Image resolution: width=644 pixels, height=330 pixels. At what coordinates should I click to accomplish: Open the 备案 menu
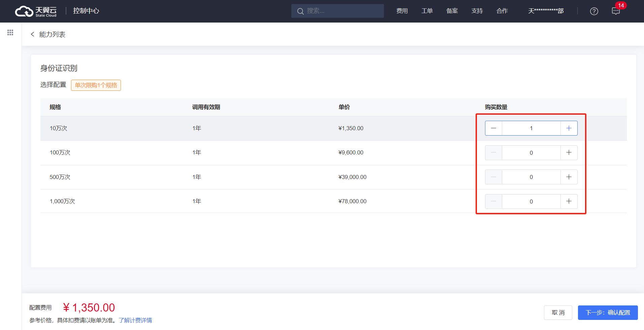pyautogui.click(x=452, y=11)
